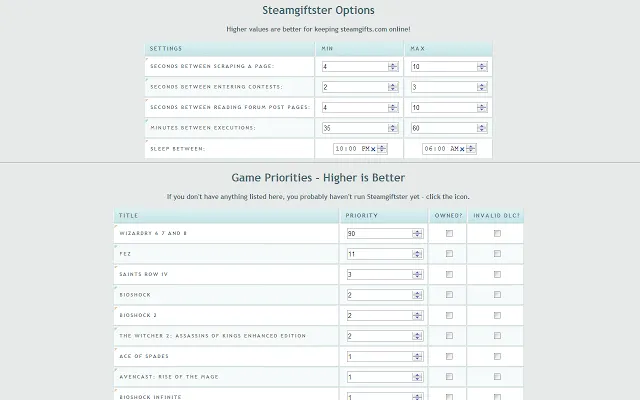Viewport: 640px width, 400px height.
Task: Toggle Invalid DLC for Bioshock 2
Action: click(497, 315)
